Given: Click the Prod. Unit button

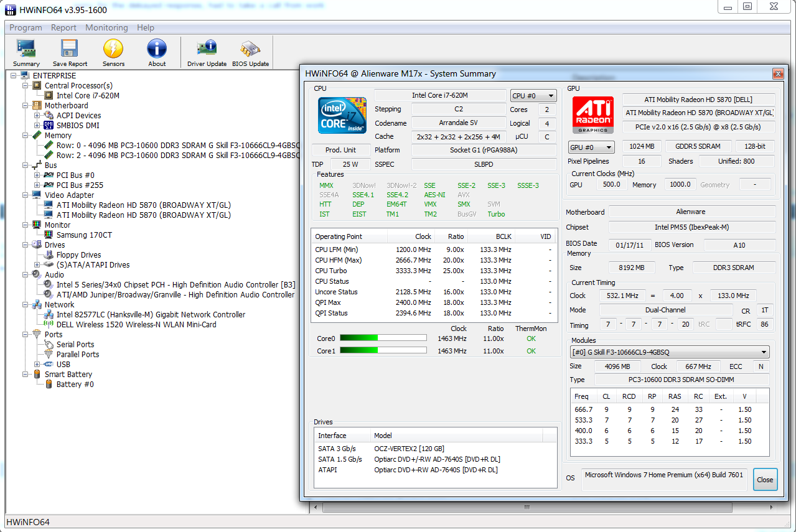Looking at the screenshot, I should [341, 150].
